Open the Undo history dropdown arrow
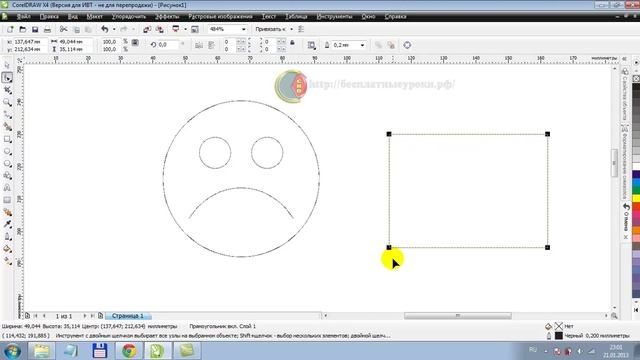640x360 pixels. 114,29
